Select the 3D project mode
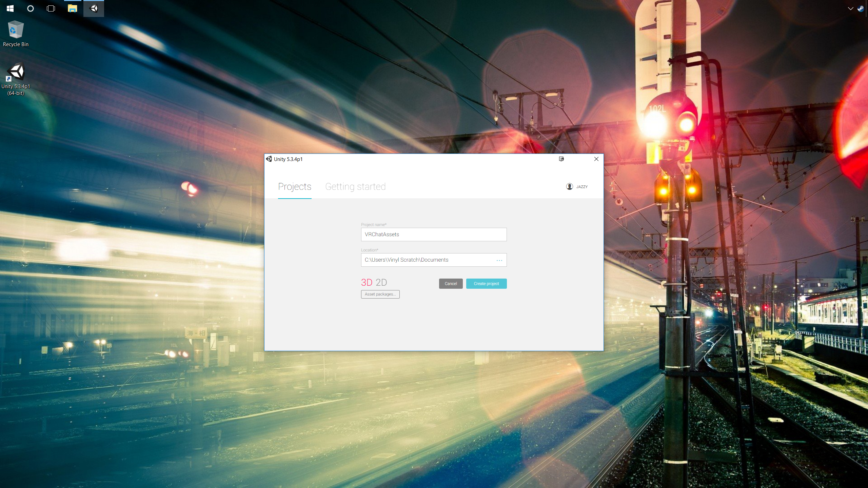Screen dimensions: 868x488 (367, 282)
